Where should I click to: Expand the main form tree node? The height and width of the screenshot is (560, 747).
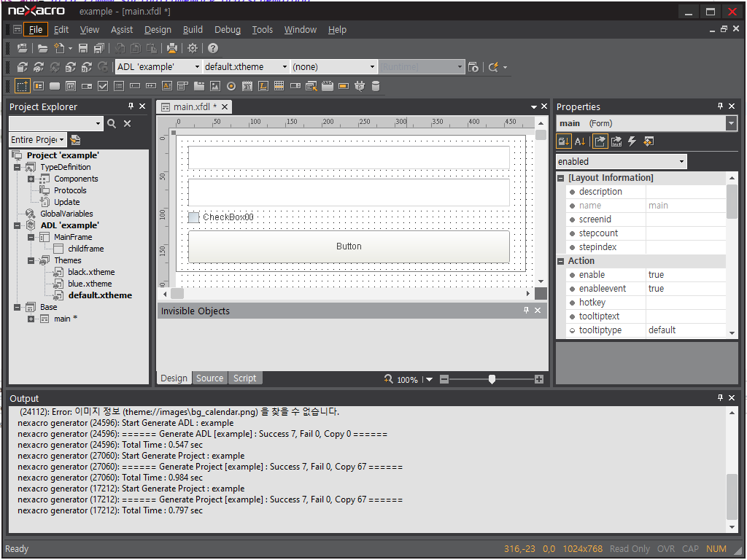pyautogui.click(x=31, y=319)
